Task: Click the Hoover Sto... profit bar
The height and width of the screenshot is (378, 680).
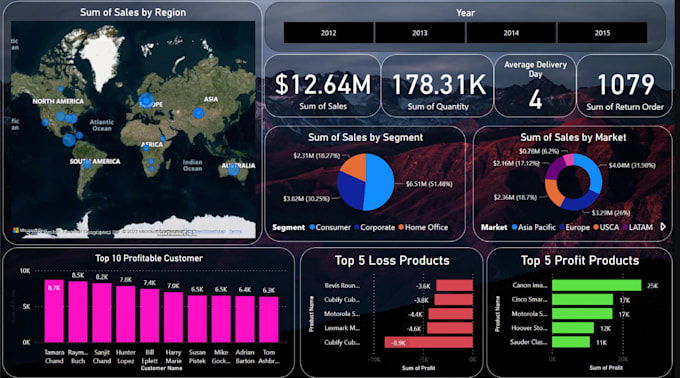Action: (x=572, y=328)
